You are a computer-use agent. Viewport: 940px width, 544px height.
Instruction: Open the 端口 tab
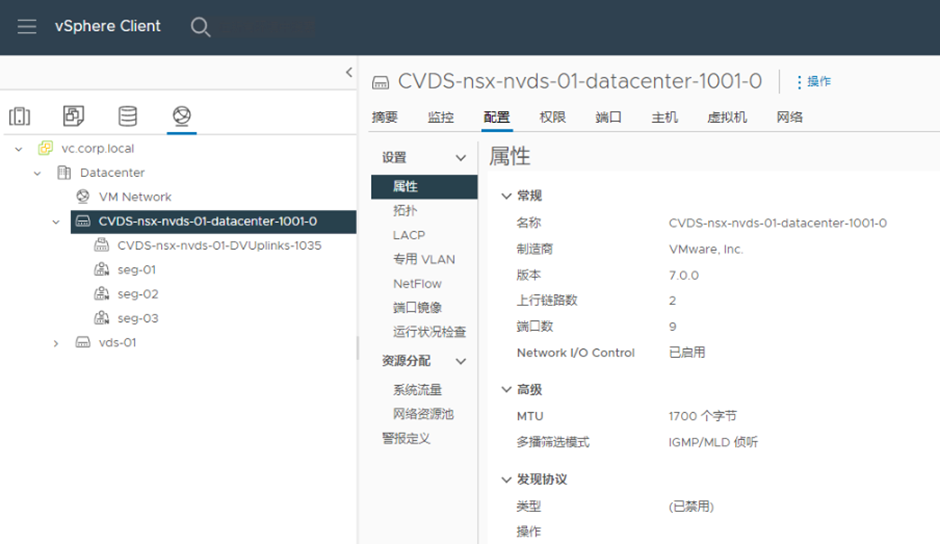(608, 117)
